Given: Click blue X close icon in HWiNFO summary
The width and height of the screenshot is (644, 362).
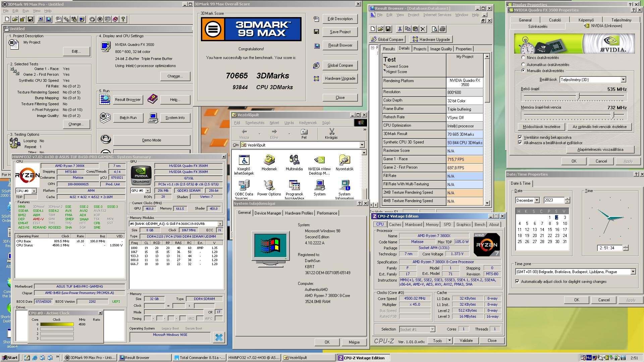Looking at the screenshot, I should click(219, 337).
